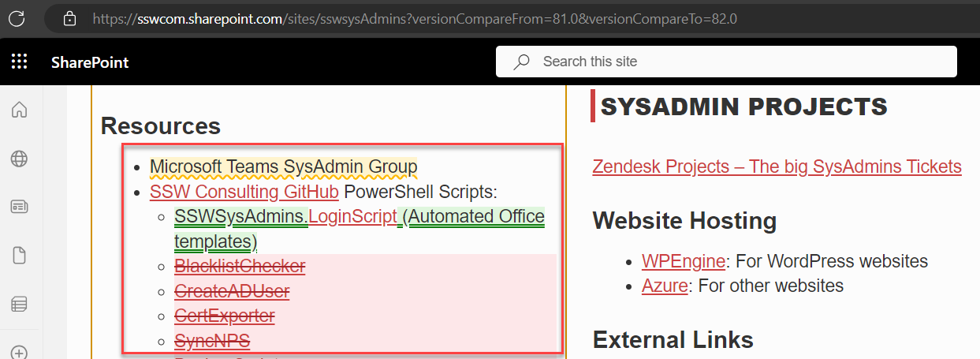Image resolution: width=980 pixels, height=359 pixels.
Task: Click the struck-through BlacklistChecker link
Action: click(240, 267)
